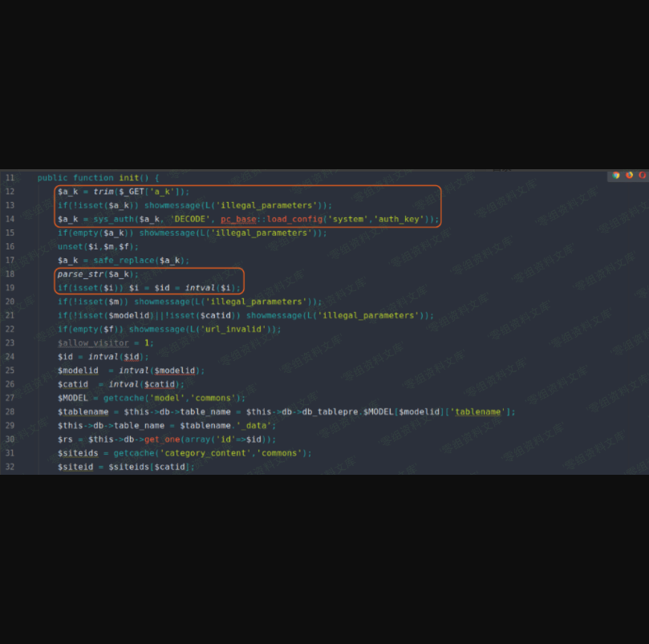This screenshot has height=644, width=649.
Task: Click load_config method name on line 14
Action: click(x=293, y=219)
